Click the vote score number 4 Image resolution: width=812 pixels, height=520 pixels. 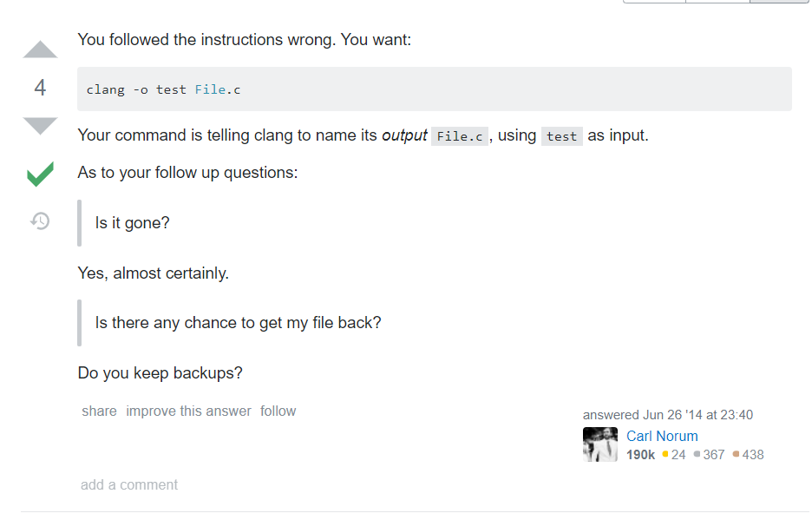pyautogui.click(x=40, y=88)
